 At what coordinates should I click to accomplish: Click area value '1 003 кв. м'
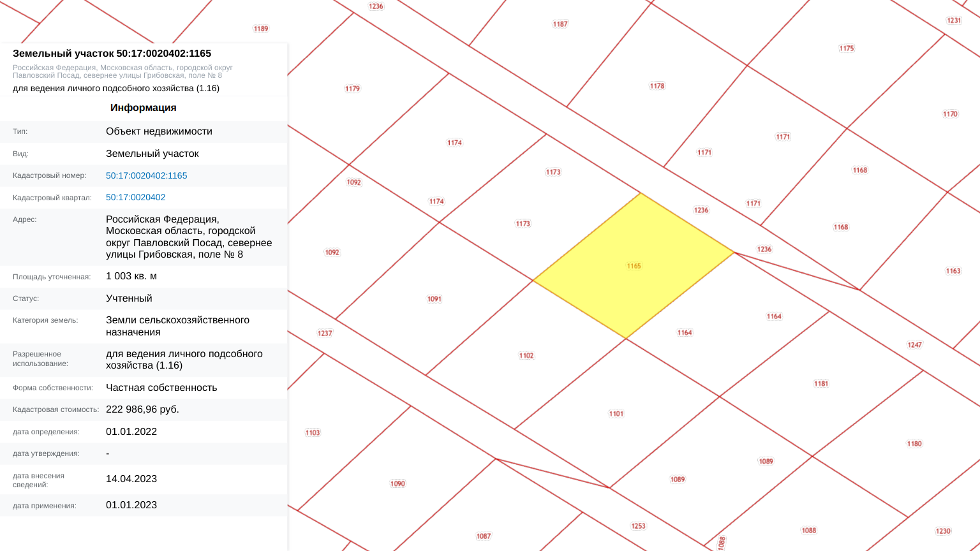pos(131,276)
